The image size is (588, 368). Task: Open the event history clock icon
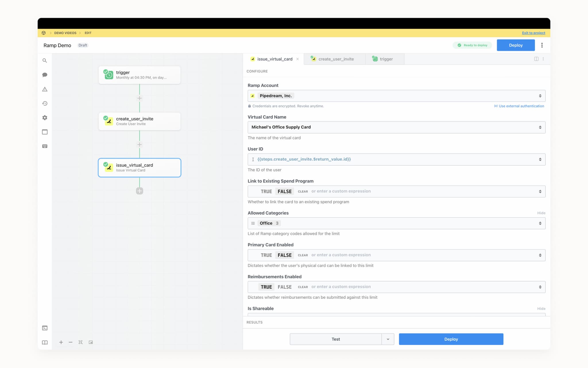45,103
